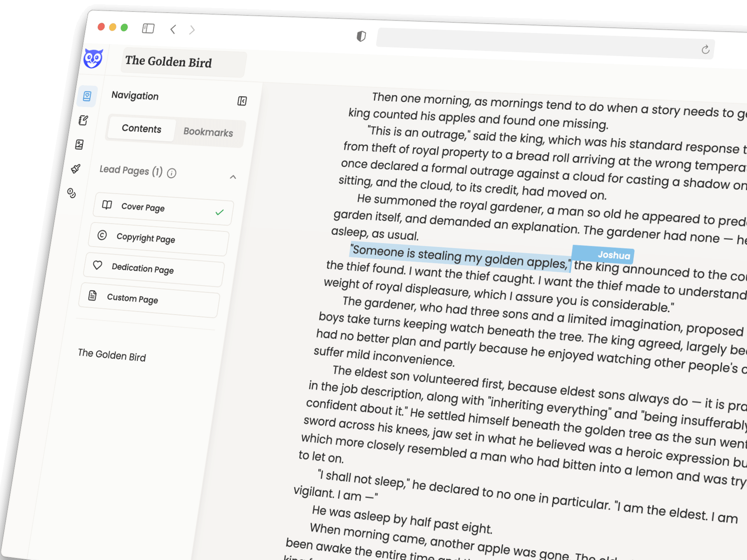
Task: Click text "He was asleep by half past eight."
Action: 402,519
